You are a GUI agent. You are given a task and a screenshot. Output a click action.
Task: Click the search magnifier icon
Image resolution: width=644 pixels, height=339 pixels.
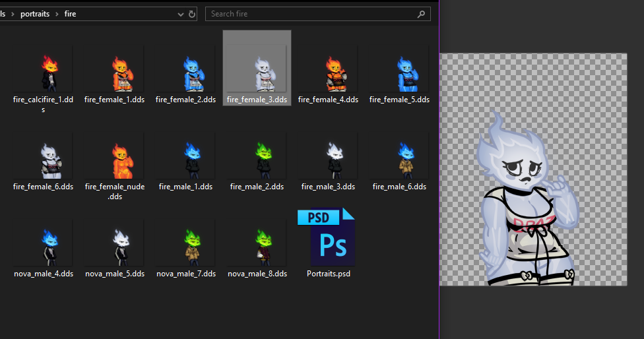click(421, 14)
